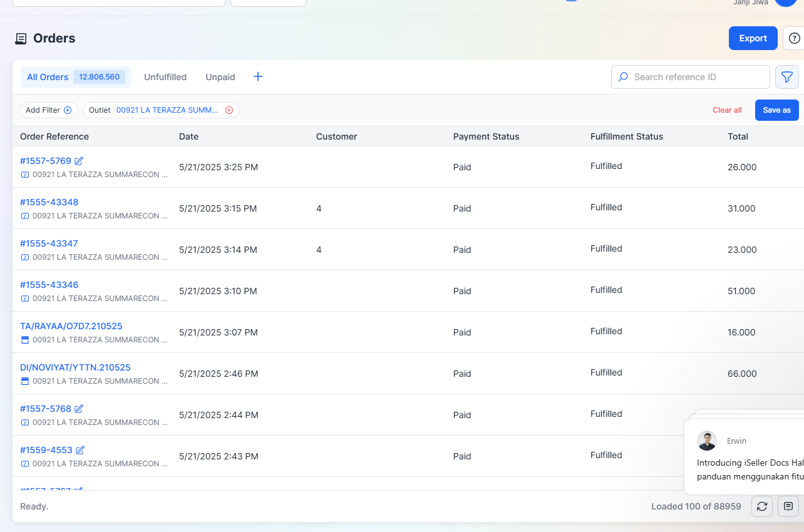
Task: Switch to the Unpaid tab
Action: click(x=220, y=77)
